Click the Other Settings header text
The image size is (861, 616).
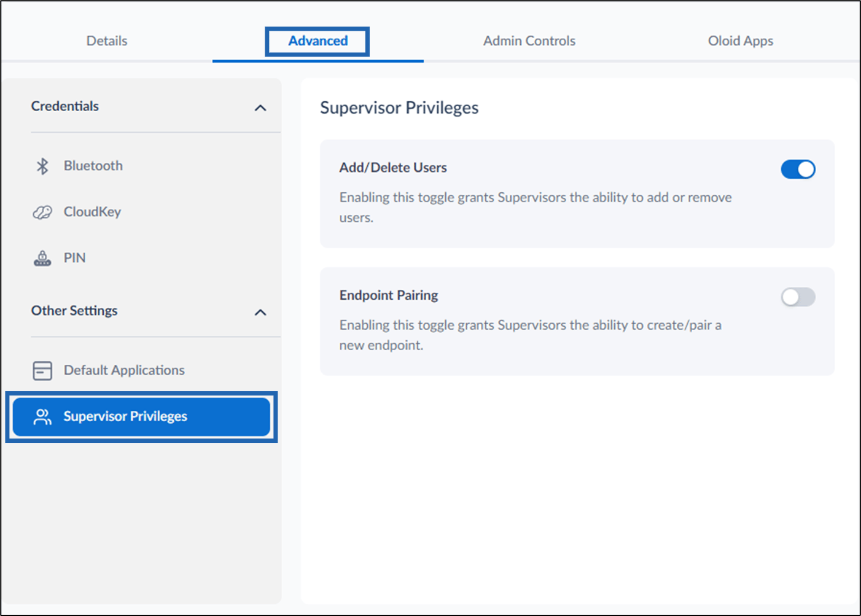(x=74, y=311)
